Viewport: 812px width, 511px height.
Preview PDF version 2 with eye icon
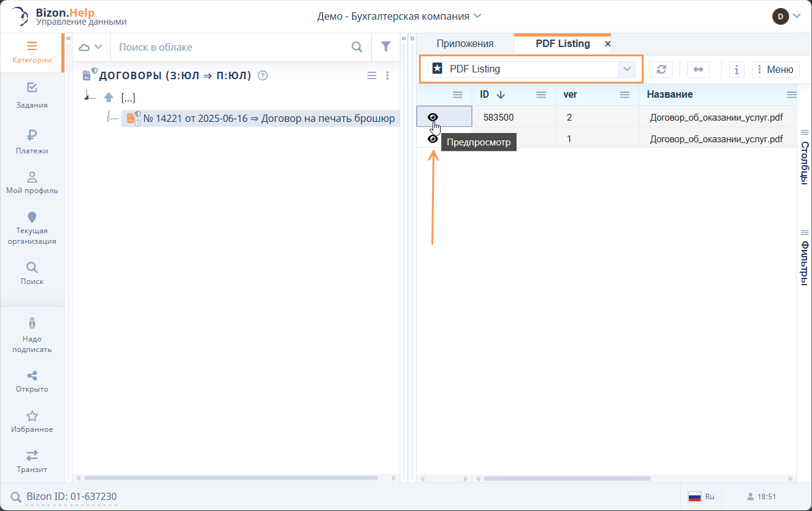[433, 117]
